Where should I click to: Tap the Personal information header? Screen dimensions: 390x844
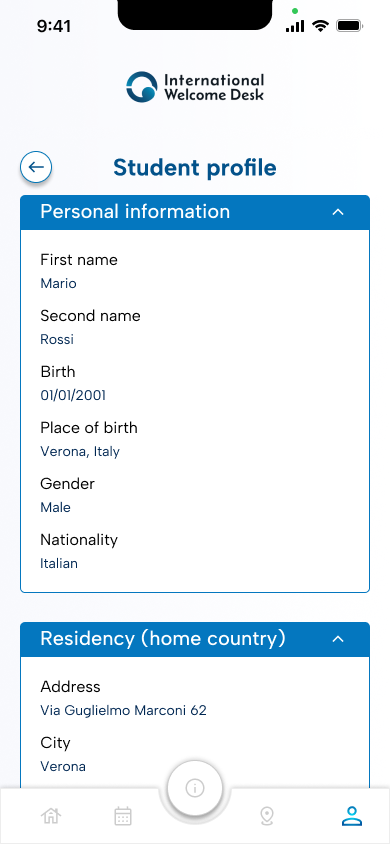click(x=195, y=212)
